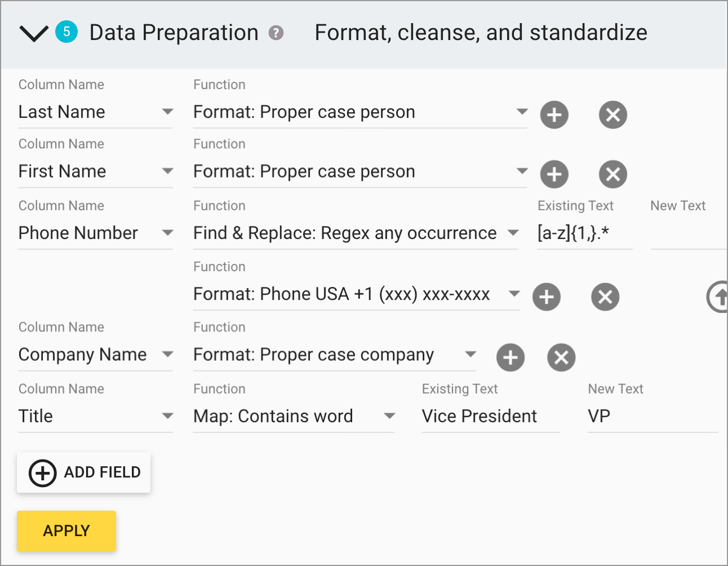
Task: Add another function after Phone USA format
Action: 547,297
